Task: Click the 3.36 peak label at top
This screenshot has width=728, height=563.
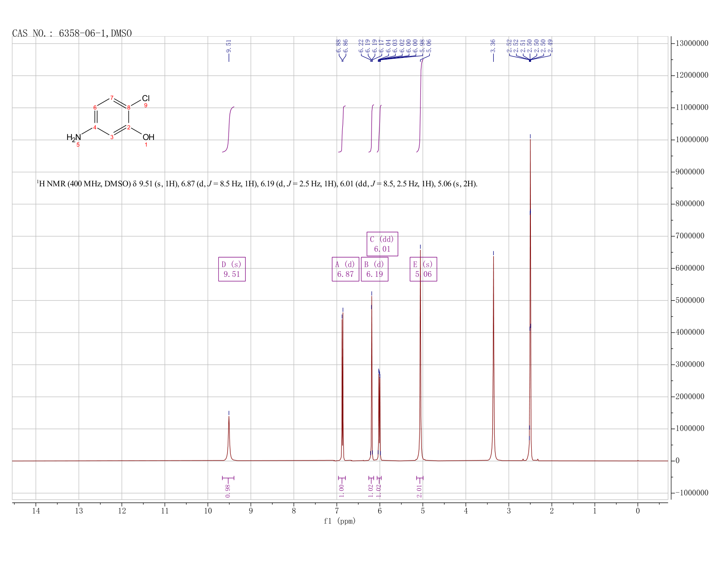Action: [x=493, y=46]
